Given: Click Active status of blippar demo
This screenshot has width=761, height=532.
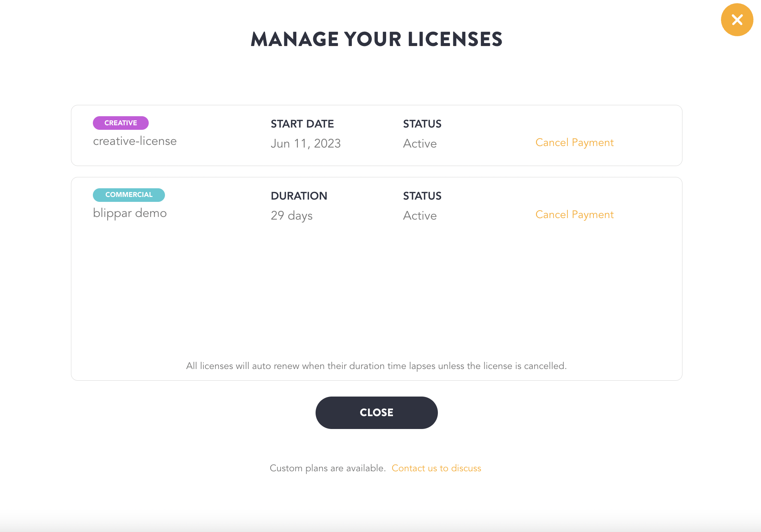Looking at the screenshot, I should coord(419,216).
